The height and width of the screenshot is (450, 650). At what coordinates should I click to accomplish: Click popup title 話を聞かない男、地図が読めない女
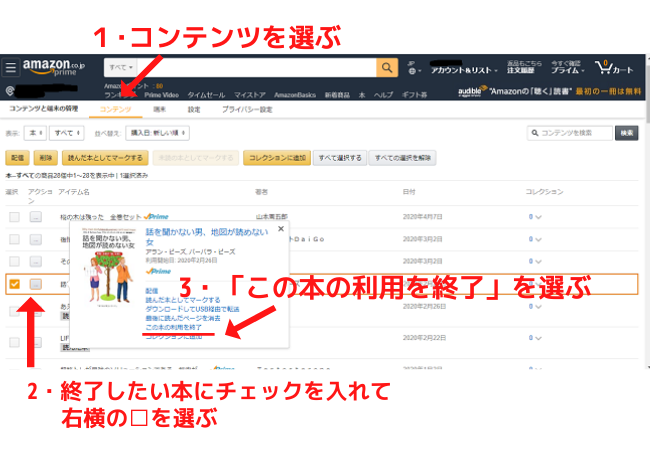(x=207, y=237)
